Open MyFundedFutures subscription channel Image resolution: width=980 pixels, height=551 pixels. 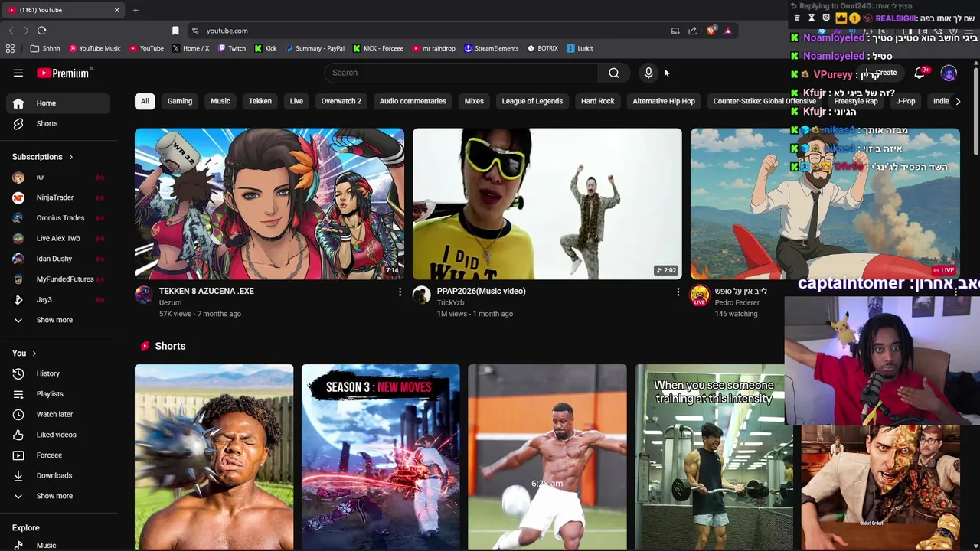[58, 279]
